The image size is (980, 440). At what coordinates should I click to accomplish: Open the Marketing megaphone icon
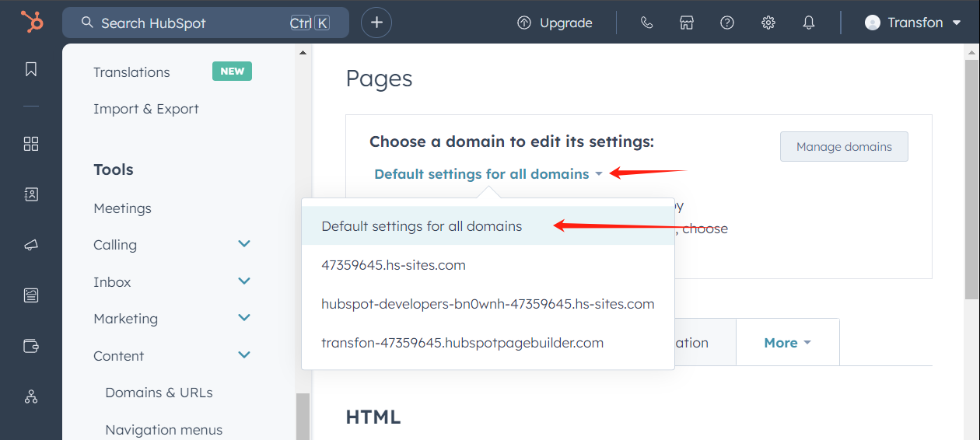(x=31, y=245)
